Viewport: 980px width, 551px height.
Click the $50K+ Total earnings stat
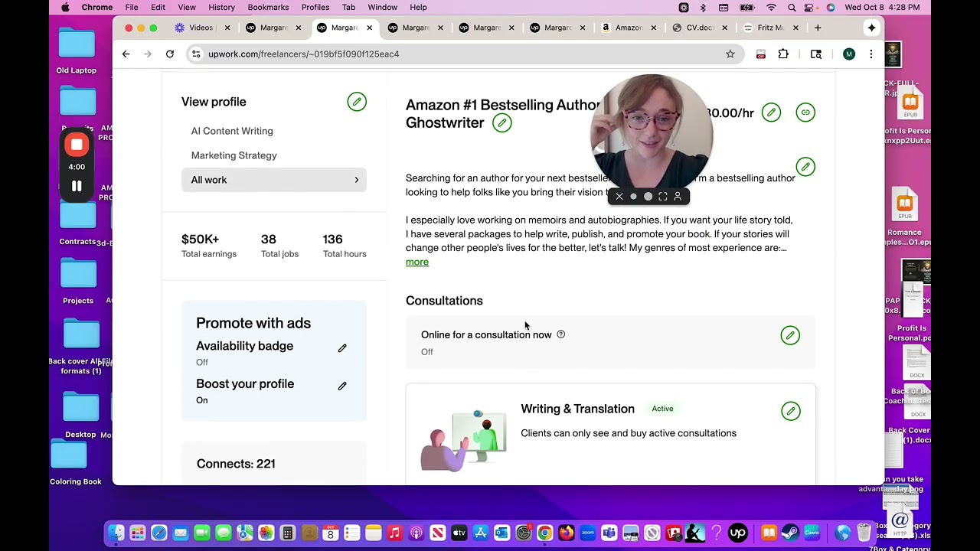click(x=209, y=246)
